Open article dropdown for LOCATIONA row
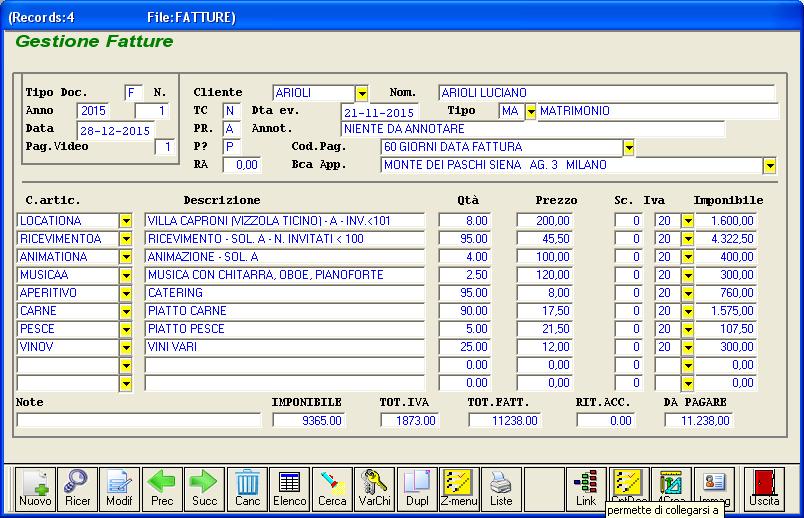The image size is (804, 518). [x=126, y=221]
